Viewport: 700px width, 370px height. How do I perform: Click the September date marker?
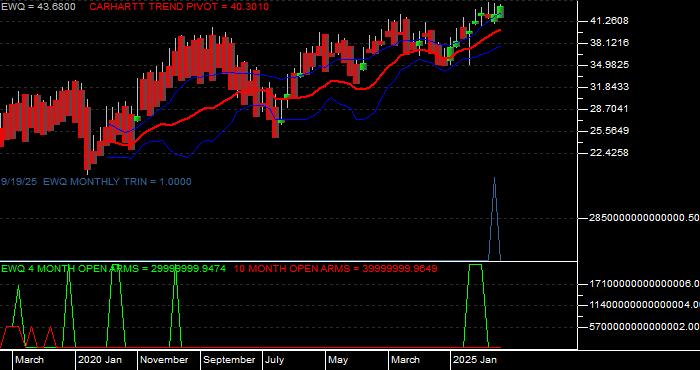click(229, 360)
